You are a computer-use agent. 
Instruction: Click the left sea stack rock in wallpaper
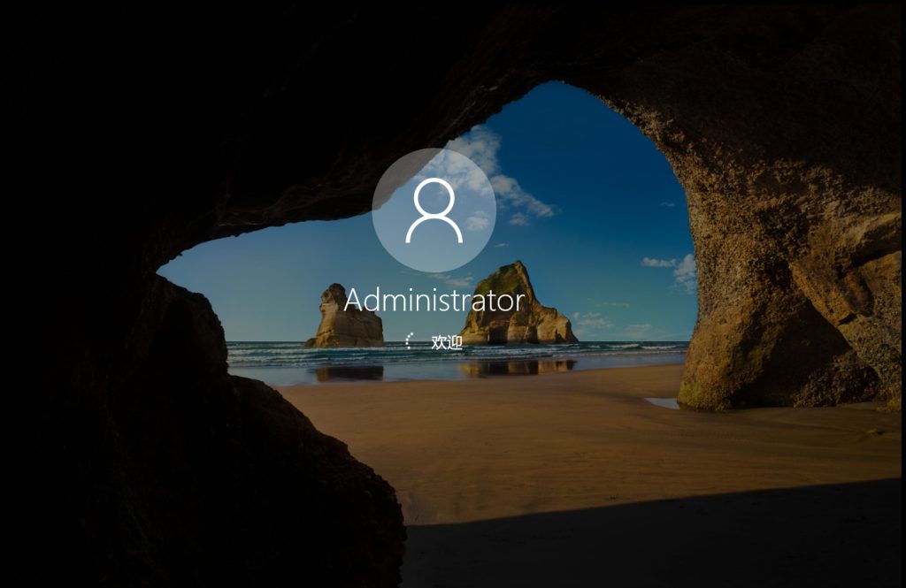(344, 320)
